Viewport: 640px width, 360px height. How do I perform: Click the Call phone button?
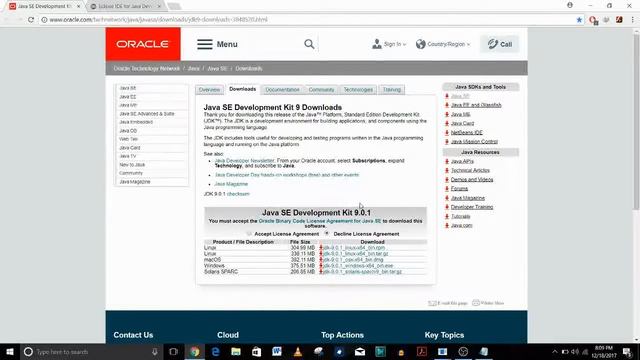point(500,44)
